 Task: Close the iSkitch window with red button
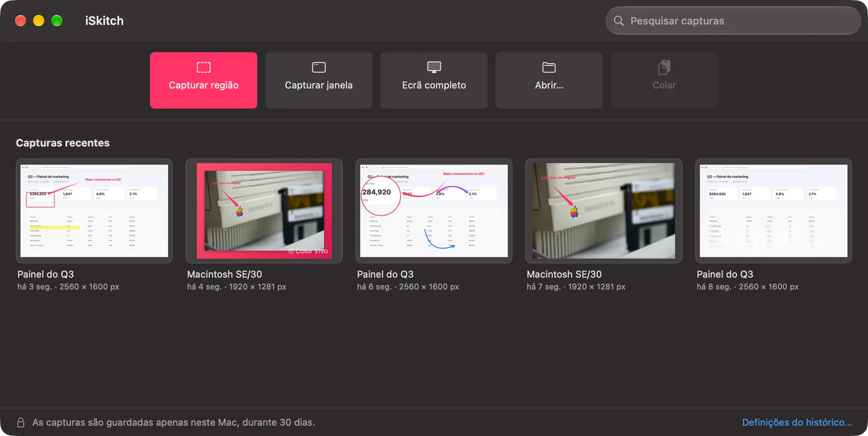(x=21, y=21)
